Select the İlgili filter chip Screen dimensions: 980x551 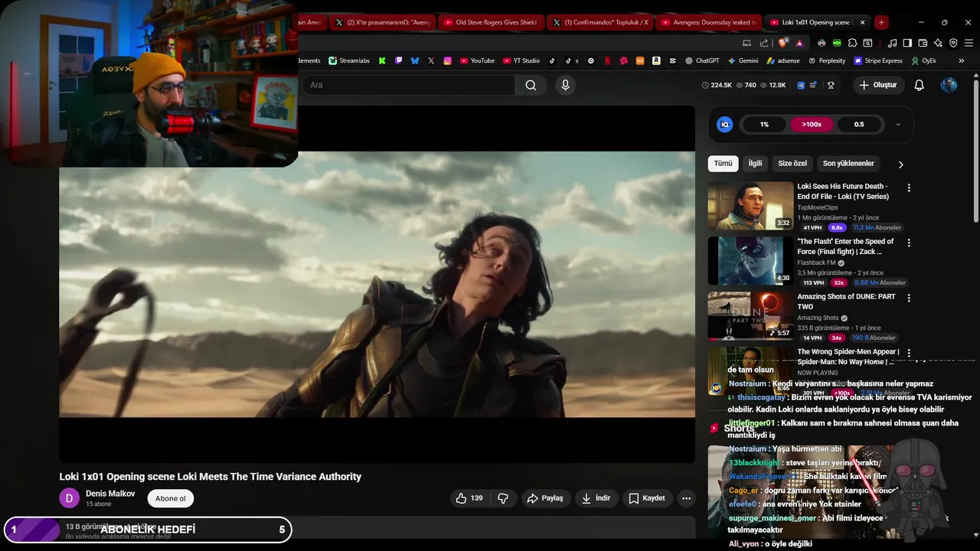click(755, 164)
